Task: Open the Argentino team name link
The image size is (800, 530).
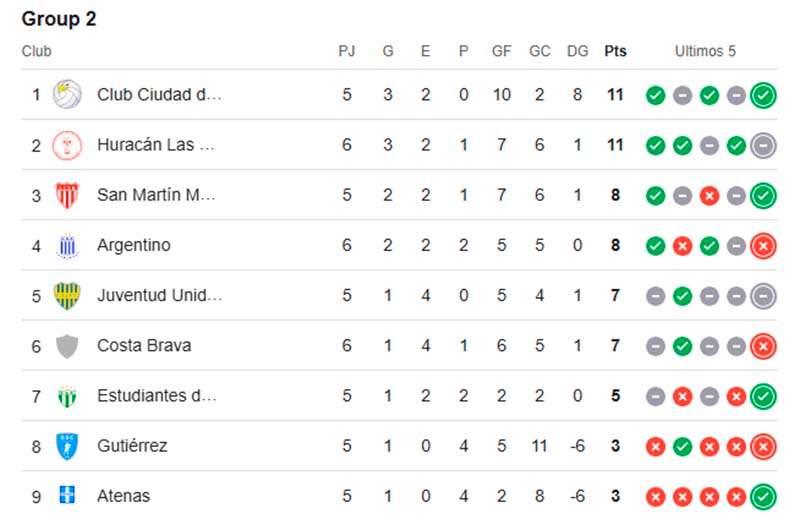Action: [134, 245]
